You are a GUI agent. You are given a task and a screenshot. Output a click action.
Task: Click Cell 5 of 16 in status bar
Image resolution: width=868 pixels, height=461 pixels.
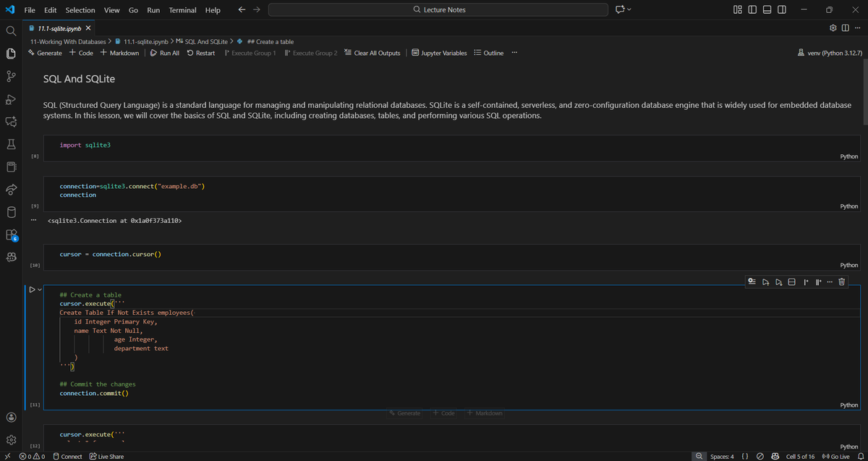pyautogui.click(x=800, y=457)
